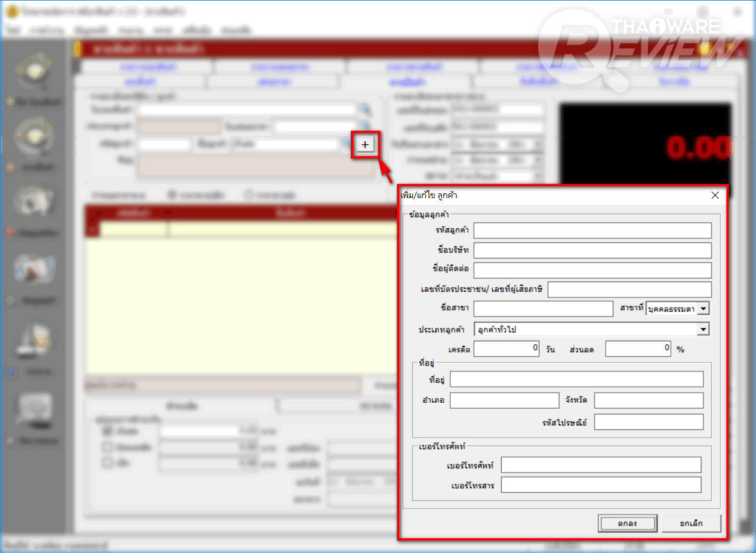756x553 pixels.
Task: Click the อำเภอ input field
Action: pyautogui.click(x=504, y=400)
